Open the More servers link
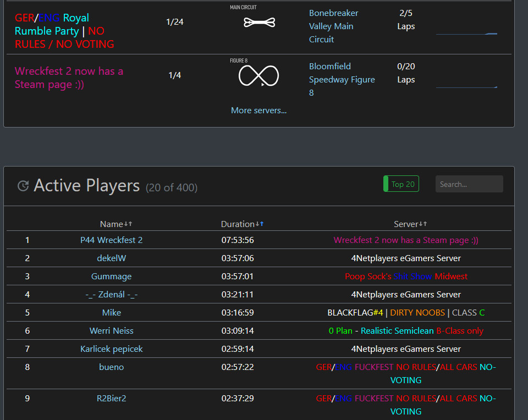528x420 pixels. coord(258,110)
